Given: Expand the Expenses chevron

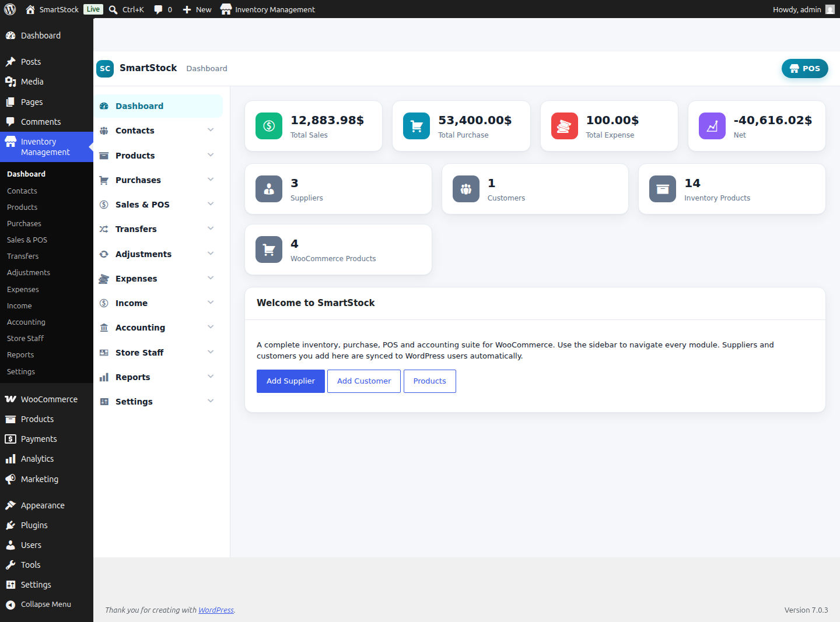Looking at the screenshot, I should 211,278.
